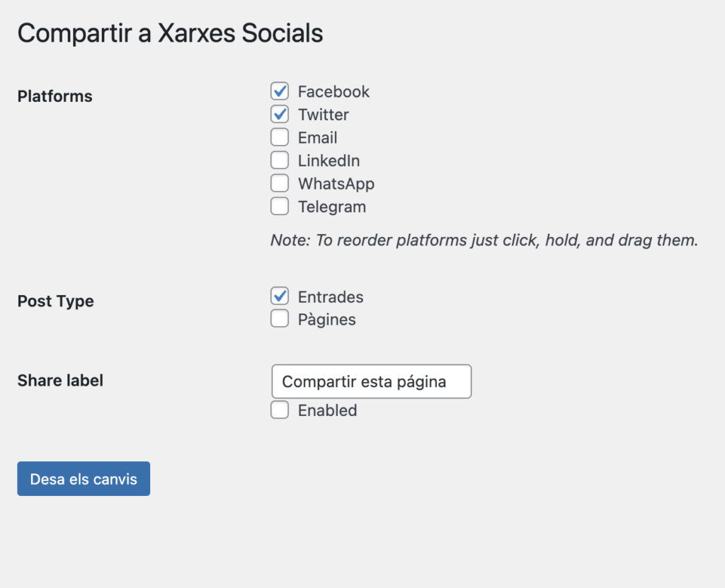Uncheck the Facebook platform checkbox
725x588 pixels.
[x=280, y=91]
